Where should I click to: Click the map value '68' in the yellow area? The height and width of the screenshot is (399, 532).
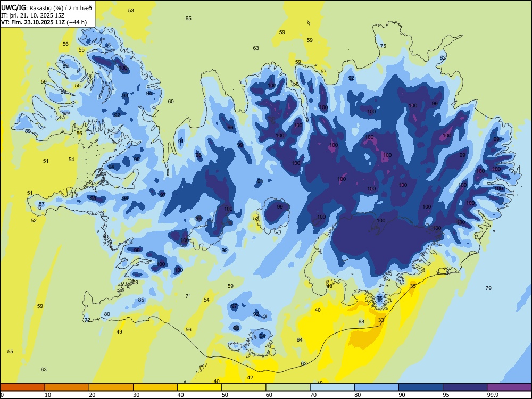click(361, 322)
